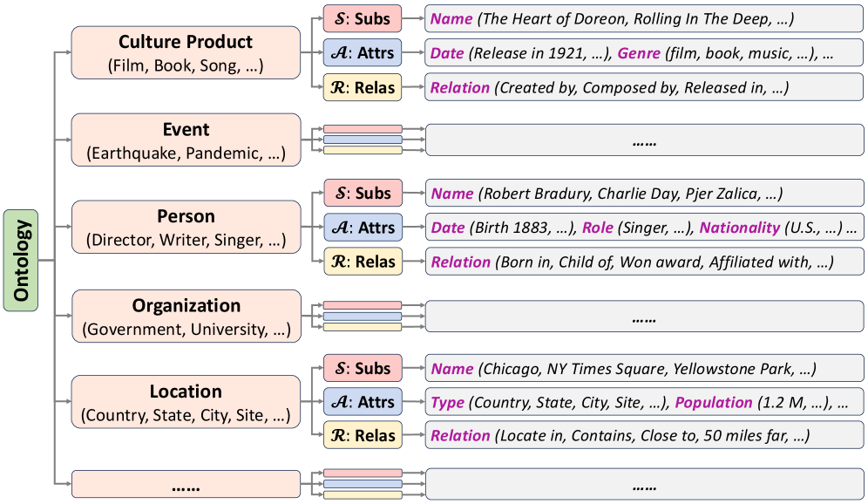The height and width of the screenshot is (504, 868).
Task: Click the A: Attrs box beside Culture Product
Action: [363, 53]
